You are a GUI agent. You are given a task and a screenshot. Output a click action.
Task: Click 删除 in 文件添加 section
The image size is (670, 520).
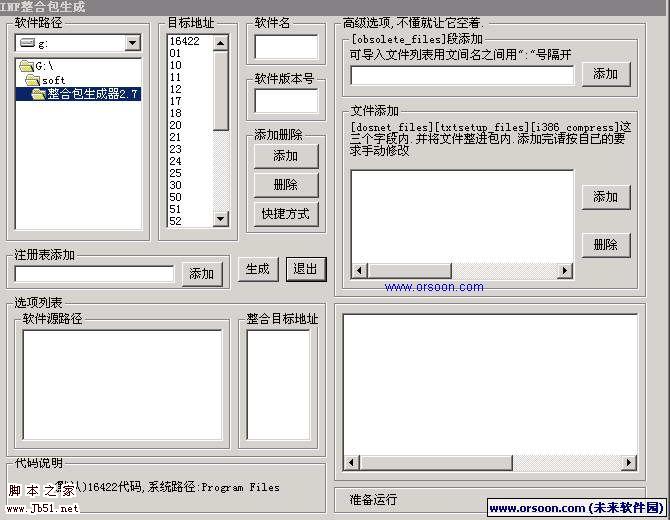605,245
